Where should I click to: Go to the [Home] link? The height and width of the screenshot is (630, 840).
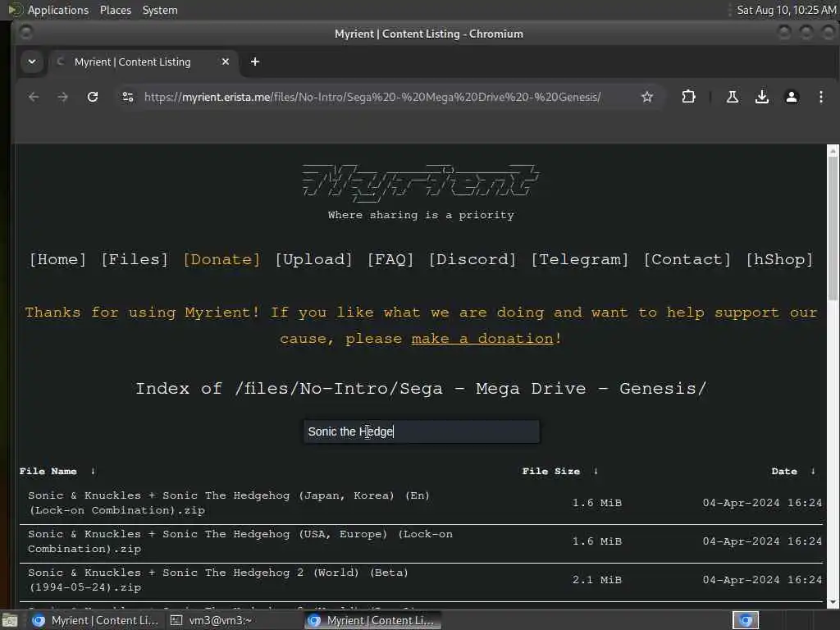coord(58,260)
